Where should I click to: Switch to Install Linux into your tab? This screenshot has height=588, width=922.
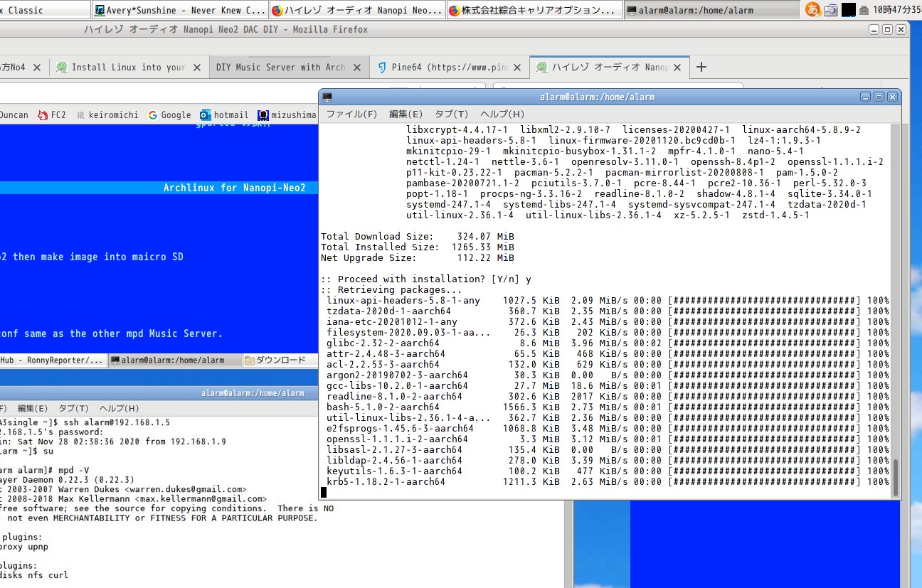click(128, 68)
